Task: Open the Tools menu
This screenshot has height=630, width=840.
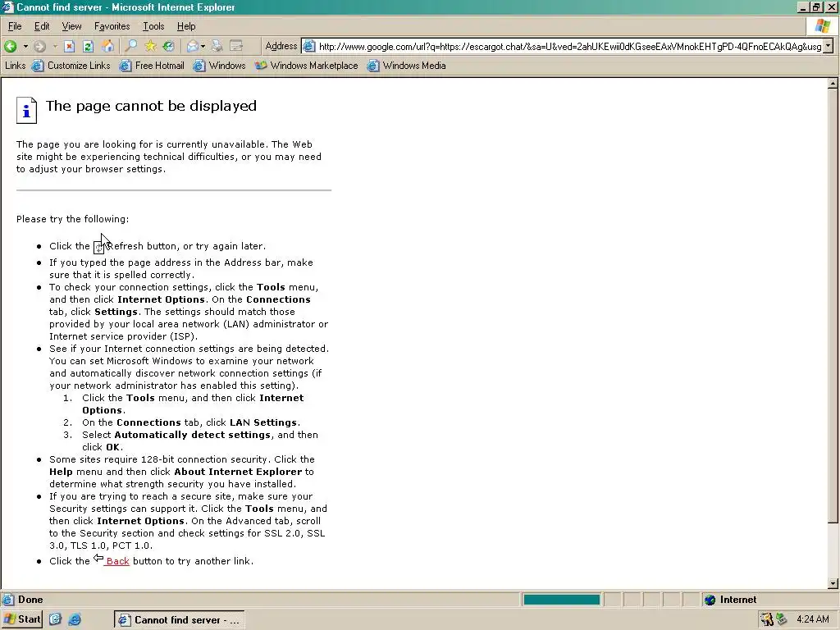Action: [x=153, y=25]
